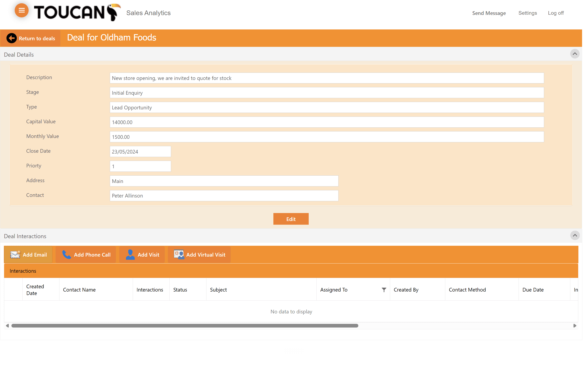The height and width of the screenshot is (368, 588).
Task: Click the Edit button
Action: point(291,219)
